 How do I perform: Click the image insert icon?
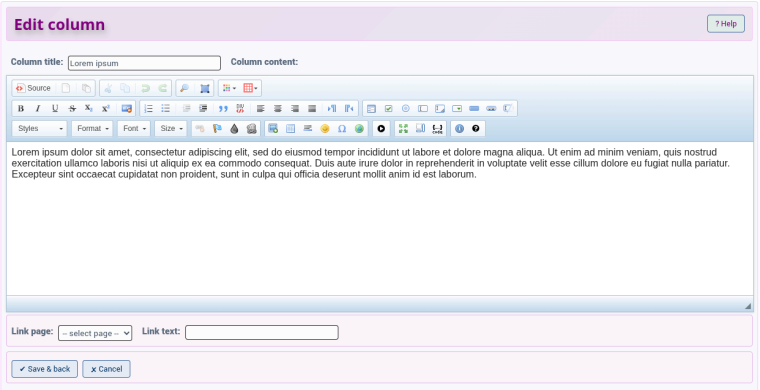click(273, 128)
